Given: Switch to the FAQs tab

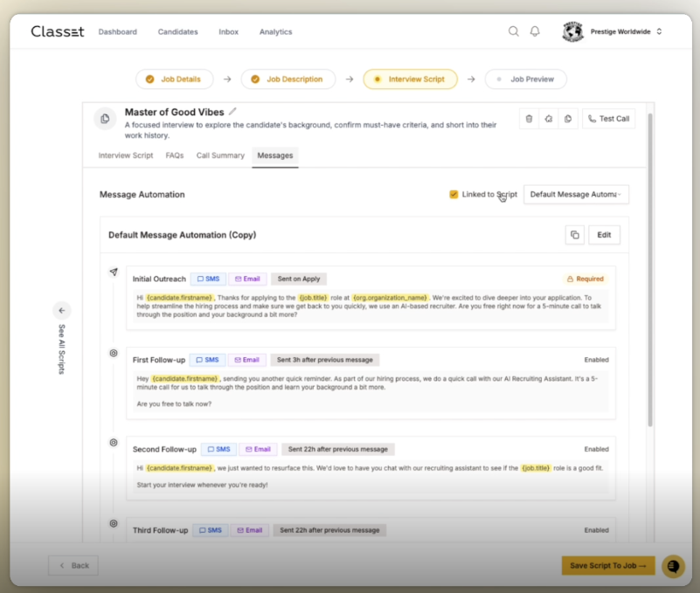Looking at the screenshot, I should tap(175, 155).
